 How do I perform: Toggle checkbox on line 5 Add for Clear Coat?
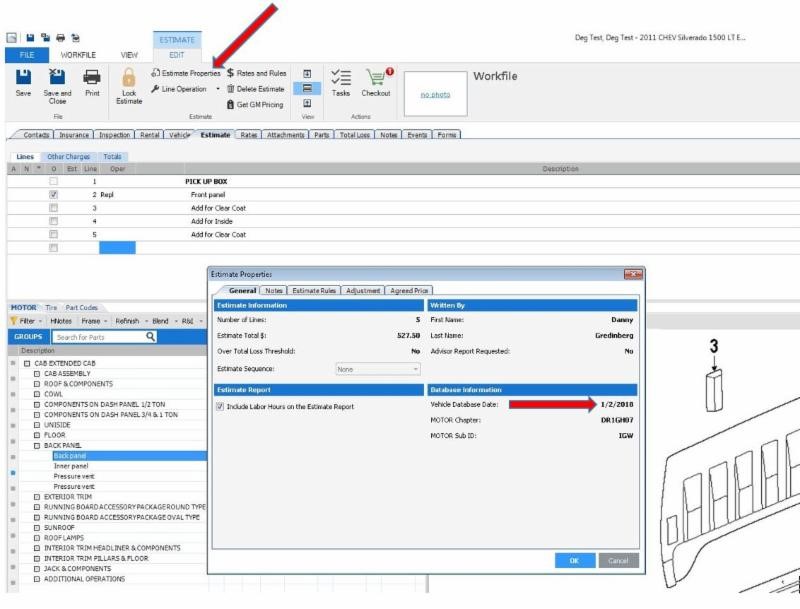[54, 234]
